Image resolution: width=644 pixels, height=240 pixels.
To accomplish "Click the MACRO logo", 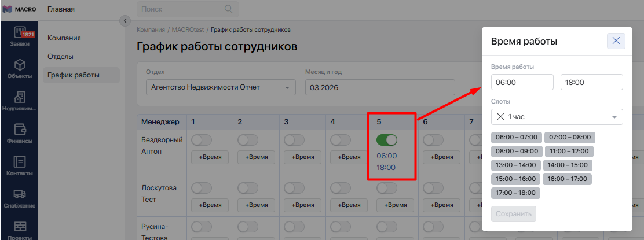I will click(20, 9).
